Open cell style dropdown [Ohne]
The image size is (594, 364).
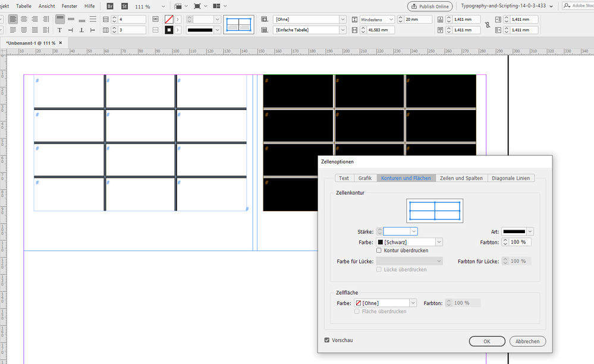click(x=343, y=19)
